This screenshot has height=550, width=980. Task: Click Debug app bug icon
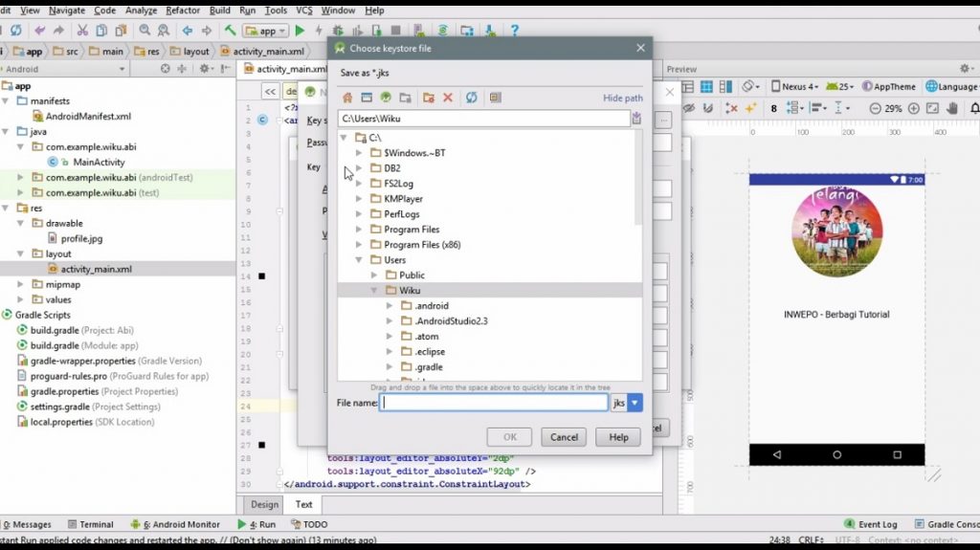click(x=338, y=30)
